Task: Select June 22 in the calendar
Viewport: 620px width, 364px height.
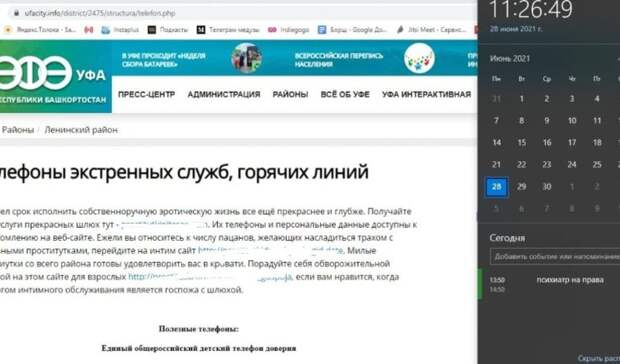Action: 522,165
